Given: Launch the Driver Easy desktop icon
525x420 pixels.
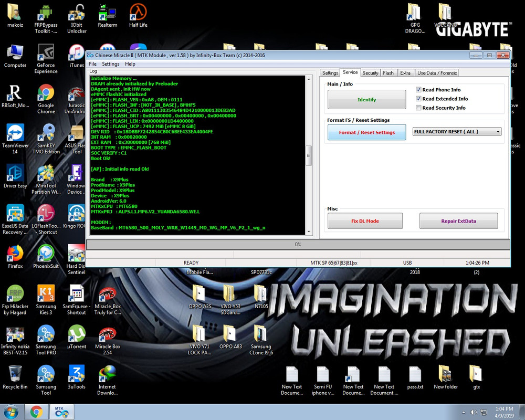Looking at the screenshot, I should tap(15, 177).
